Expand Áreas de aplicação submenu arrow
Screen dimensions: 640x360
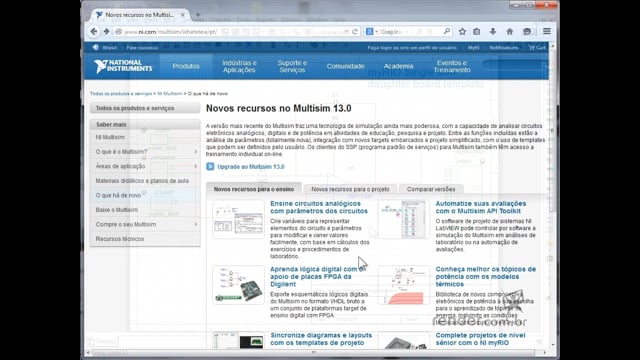pyautogui.click(x=196, y=166)
